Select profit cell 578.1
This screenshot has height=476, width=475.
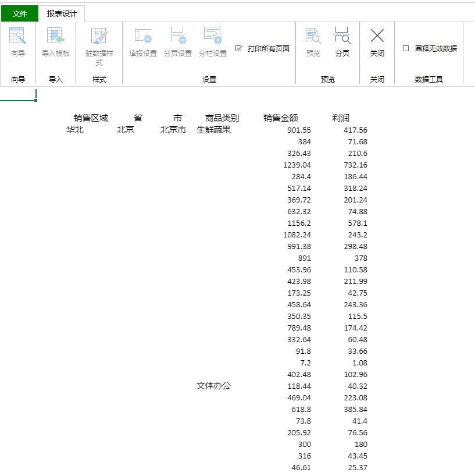[x=358, y=223]
